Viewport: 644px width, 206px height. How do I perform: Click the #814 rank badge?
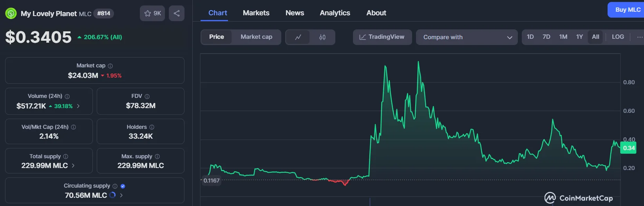(x=104, y=13)
